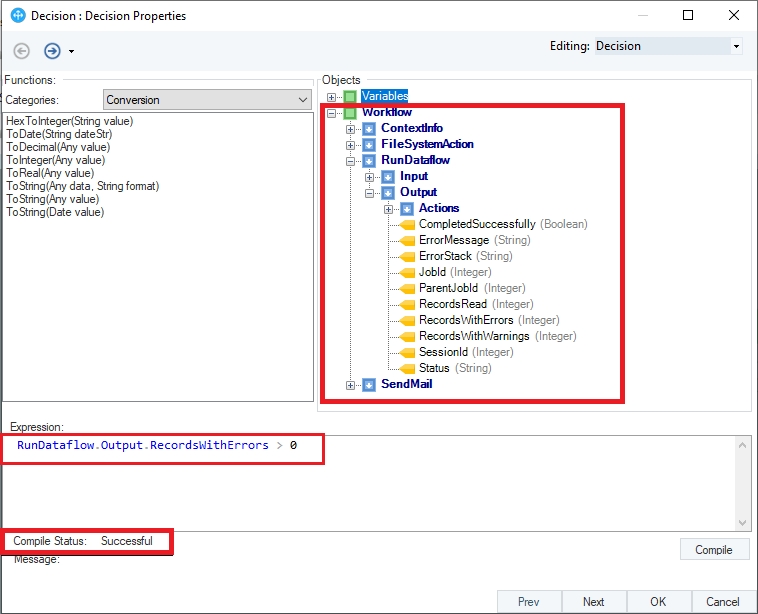The width and height of the screenshot is (758, 614).
Task: Click the green Variables node icon
Action: [350, 96]
